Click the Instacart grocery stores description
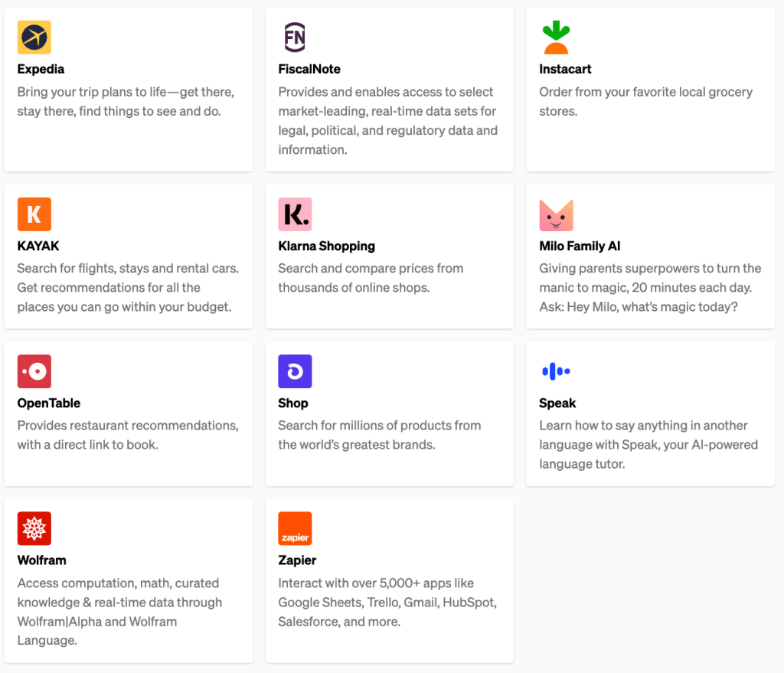The height and width of the screenshot is (673, 784). pos(645,101)
